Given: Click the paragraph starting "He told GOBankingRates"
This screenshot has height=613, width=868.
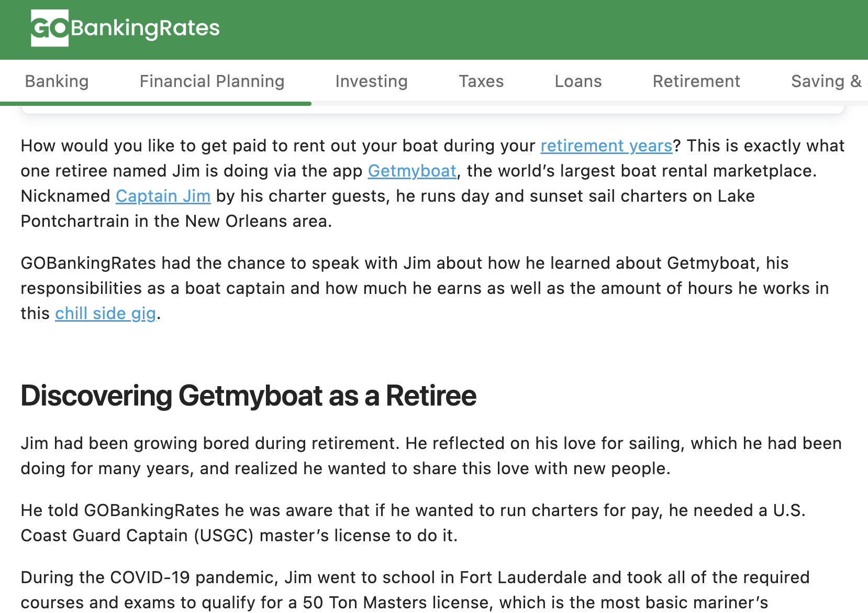Looking at the screenshot, I should 413,523.
